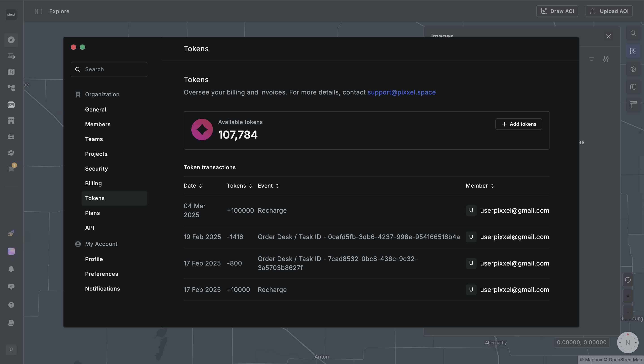Click the Add tokens button
Viewport: 644px width, 364px height.
(x=519, y=124)
